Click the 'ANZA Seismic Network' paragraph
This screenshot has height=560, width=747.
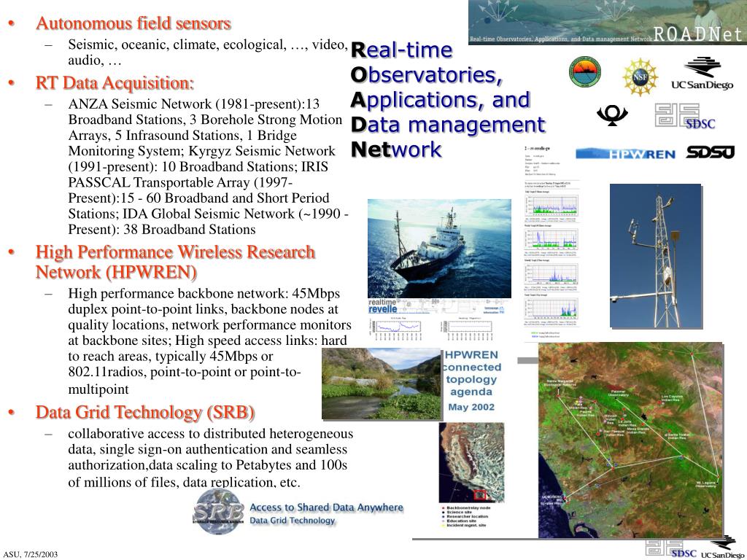click(208, 167)
